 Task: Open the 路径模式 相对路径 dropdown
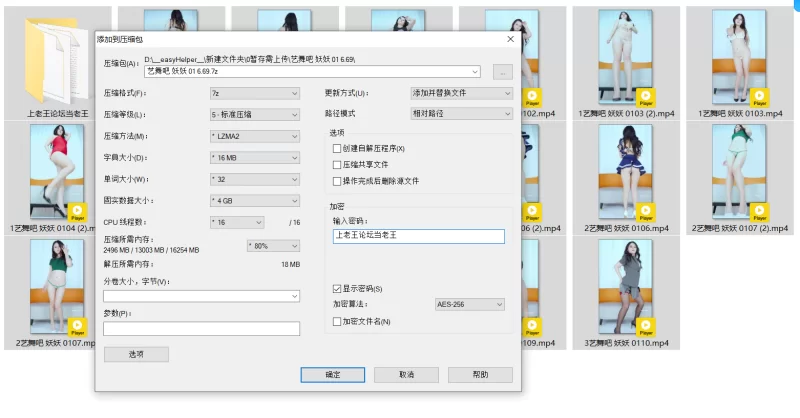click(461, 114)
